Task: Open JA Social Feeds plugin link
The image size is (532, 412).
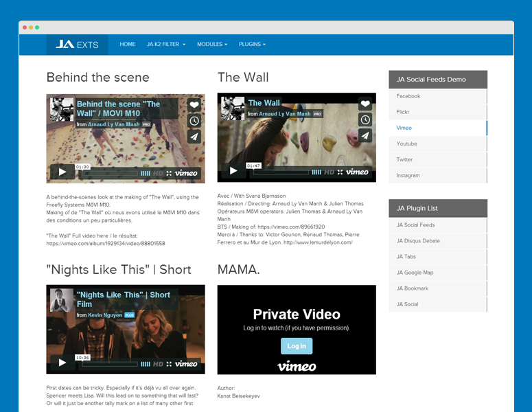Action: tap(438, 225)
